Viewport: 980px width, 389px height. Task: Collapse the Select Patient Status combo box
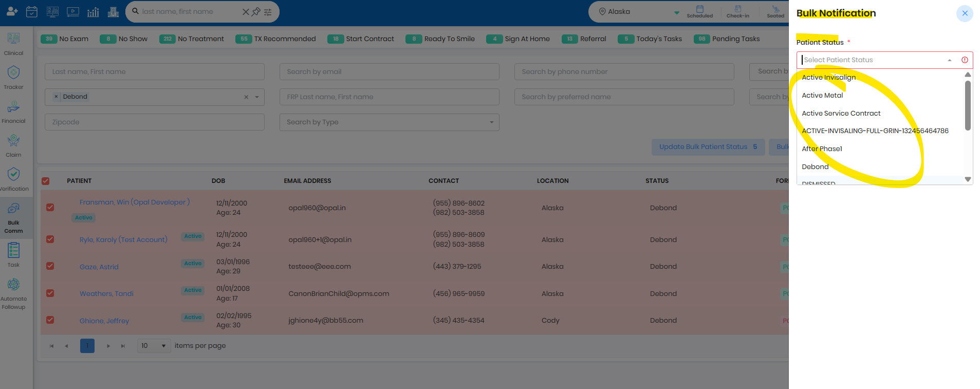click(949, 60)
